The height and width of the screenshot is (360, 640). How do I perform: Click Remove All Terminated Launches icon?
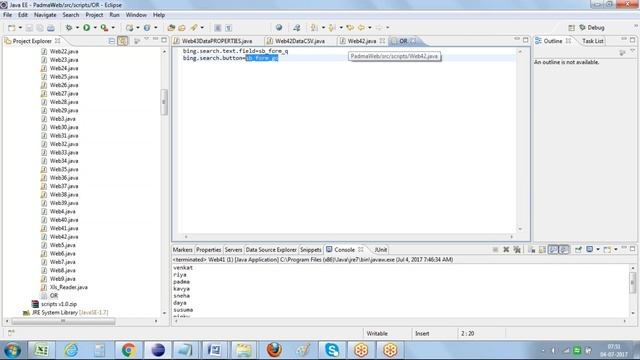(x=517, y=249)
